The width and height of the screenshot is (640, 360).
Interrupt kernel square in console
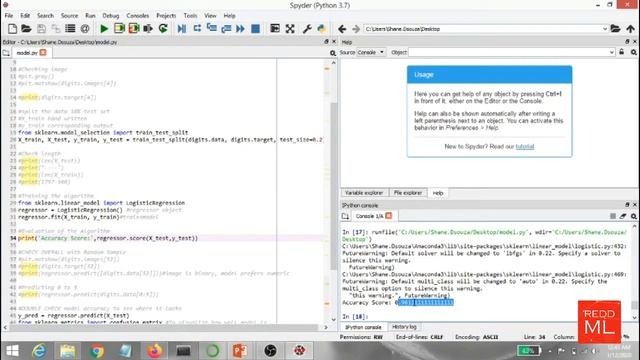(613, 216)
